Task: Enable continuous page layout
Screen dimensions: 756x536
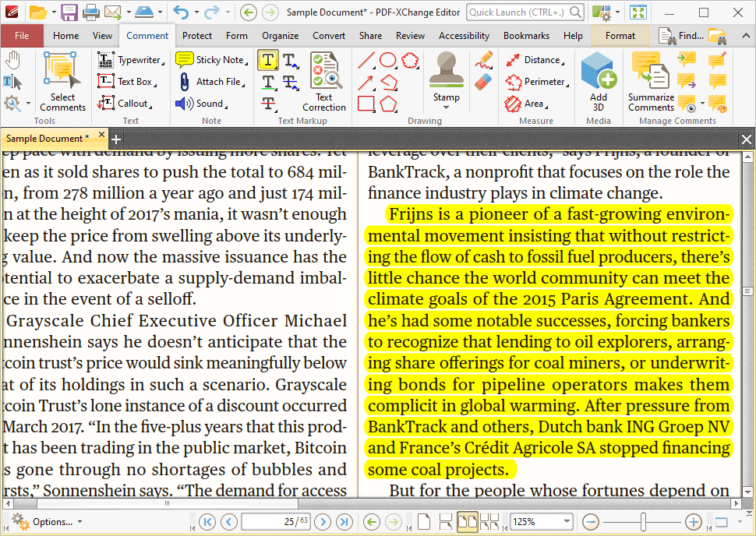Action: (446, 521)
